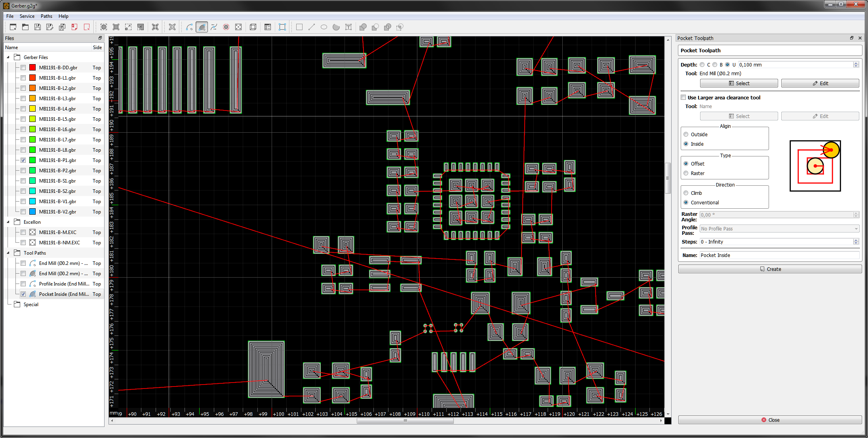Select the ellipse shape drawing tool
Image resolution: width=868 pixels, height=438 pixels.
pyautogui.click(x=324, y=27)
